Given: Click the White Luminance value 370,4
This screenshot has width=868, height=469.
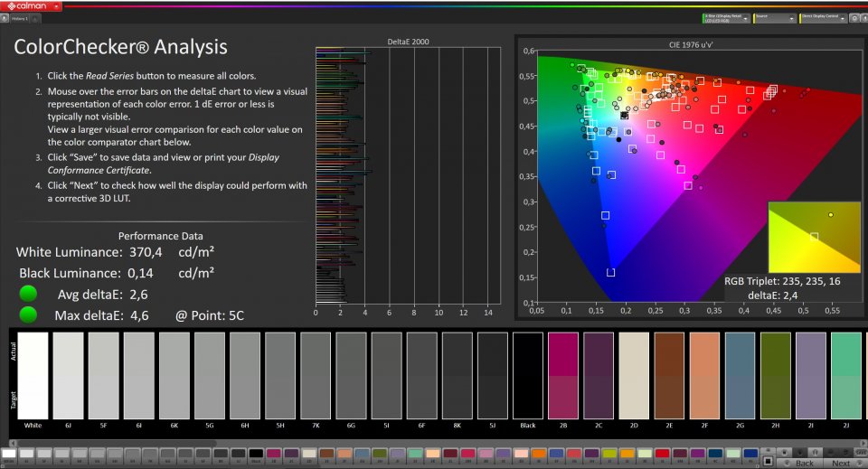Looking at the screenshot, I should [x=146, y=252].
